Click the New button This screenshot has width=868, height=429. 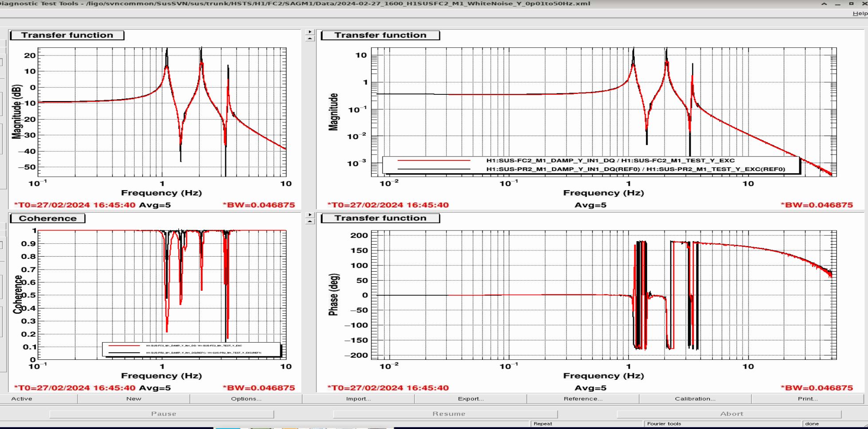[x=133, y=399]
